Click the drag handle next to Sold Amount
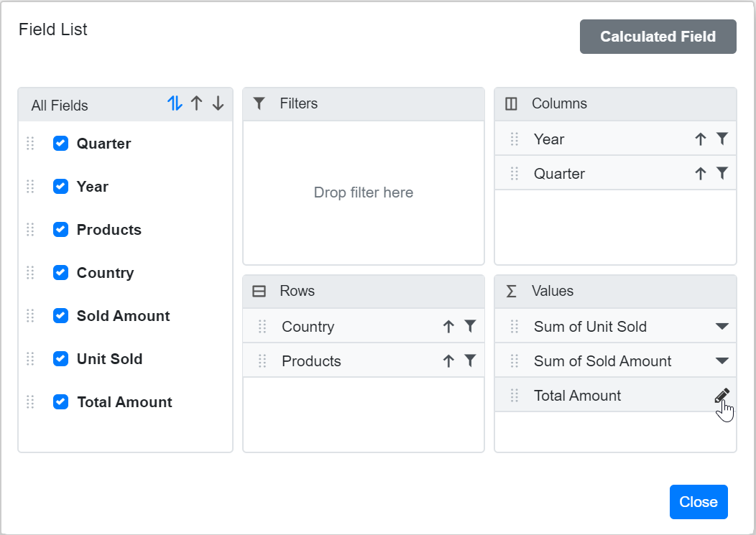This screenshot has width=756, height=535. 30,315
